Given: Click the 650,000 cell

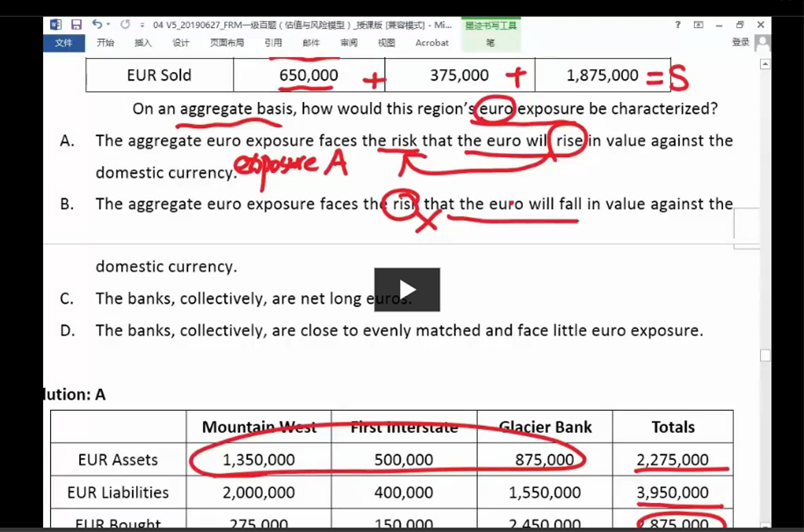Looking at the screenshot, I should point(308,75).
